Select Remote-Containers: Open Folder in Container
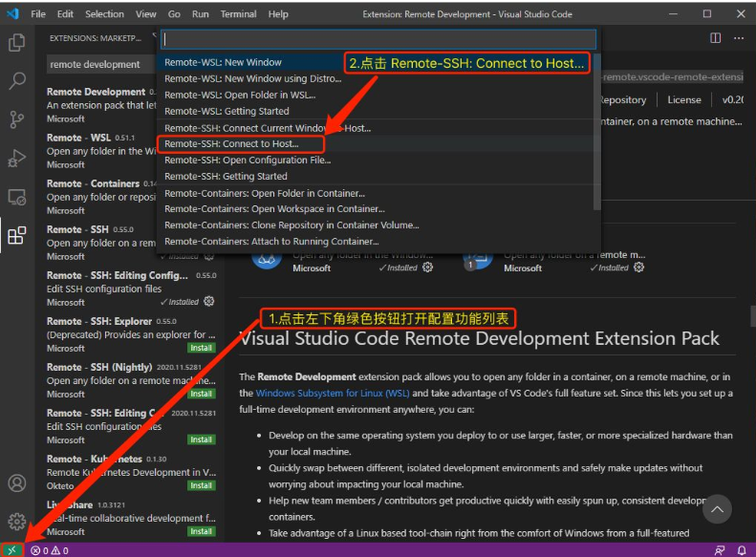 click(376, 193)
